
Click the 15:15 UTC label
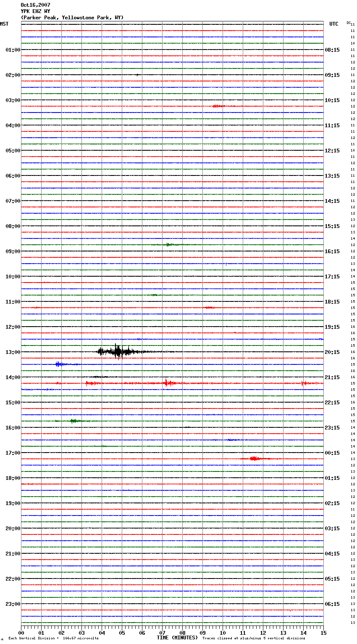(x=332, y=226)
